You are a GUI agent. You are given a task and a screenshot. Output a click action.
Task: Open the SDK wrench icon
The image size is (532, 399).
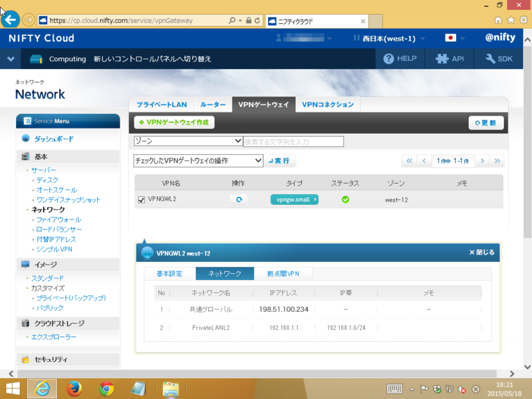pyautogui.click(x=491, y=59)
